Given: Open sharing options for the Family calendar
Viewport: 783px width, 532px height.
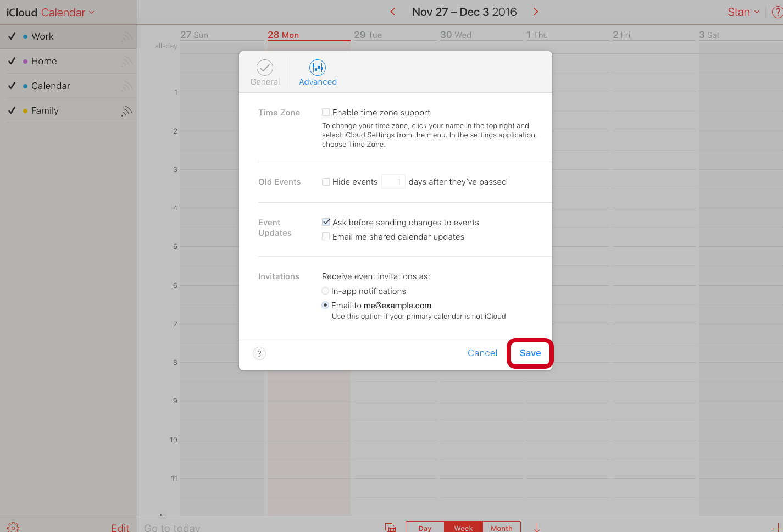Looking at the screenshot, I should click(x=127, y=110).
